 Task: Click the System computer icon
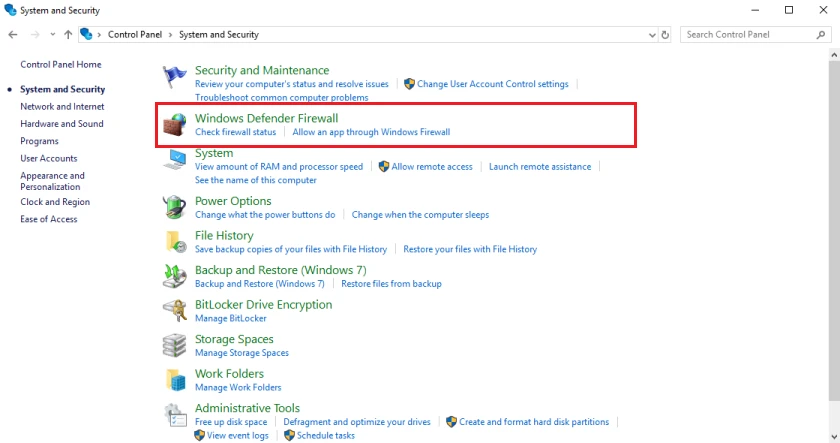[175, 159]
